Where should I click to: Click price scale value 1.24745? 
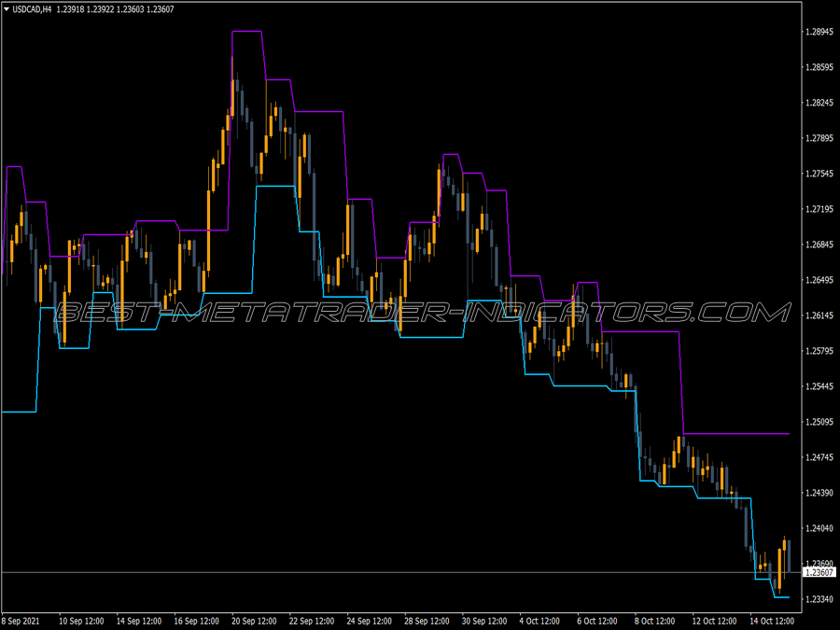pyautogui.click(x=819, y=457)
